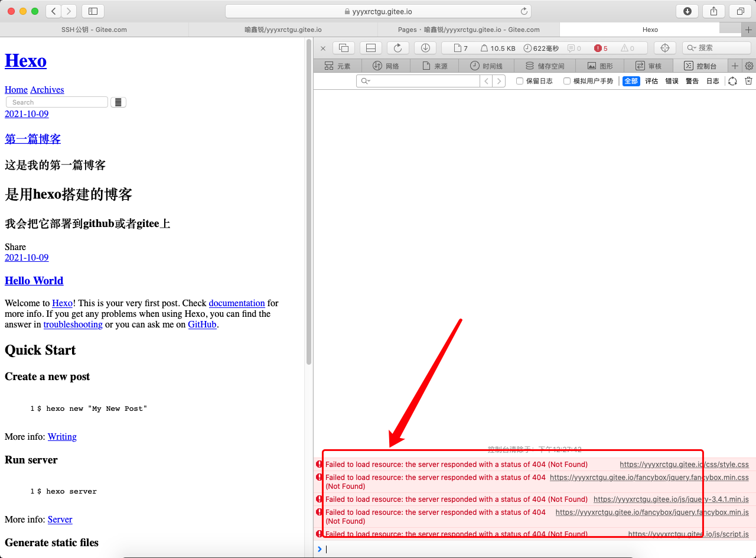Open the 时间线 tab
Image resolution: width=756 pixels, height=558 pixels.
486,66
